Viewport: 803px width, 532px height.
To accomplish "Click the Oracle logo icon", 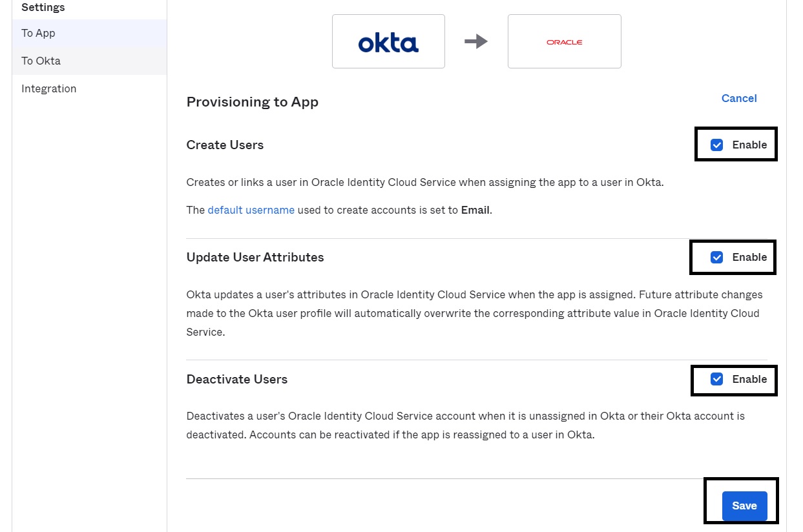I will click(564, 41).
